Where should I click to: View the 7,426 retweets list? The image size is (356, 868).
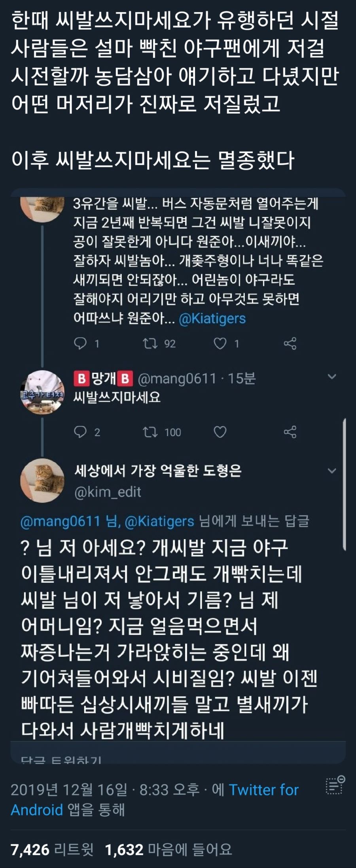click(x=52, y=849)
